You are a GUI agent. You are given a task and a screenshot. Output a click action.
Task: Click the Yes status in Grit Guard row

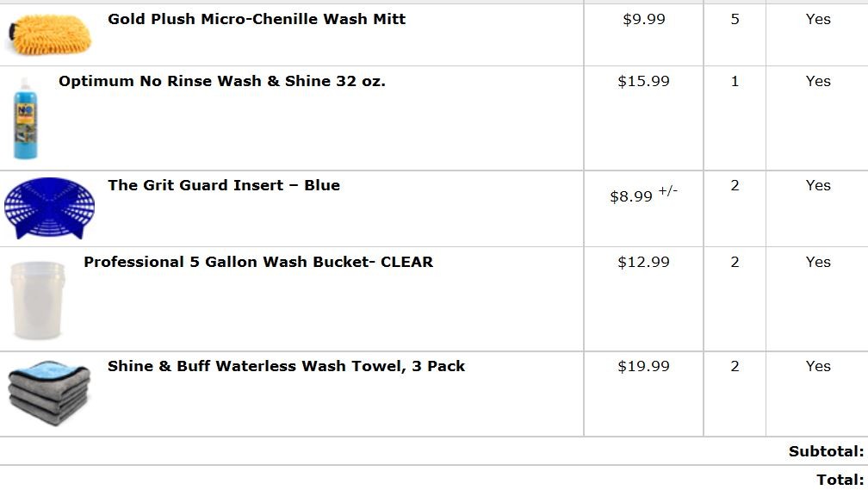click(818, 185)
